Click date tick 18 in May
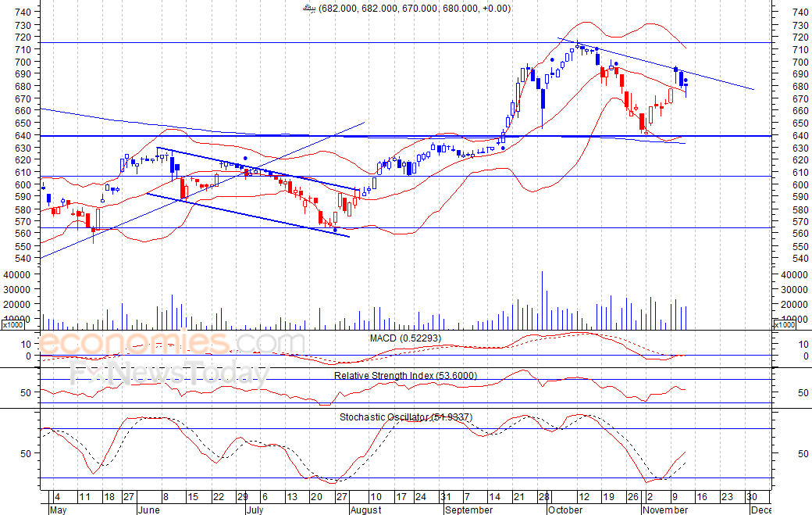The image size is (812, 515). click(x=109, y=497)
